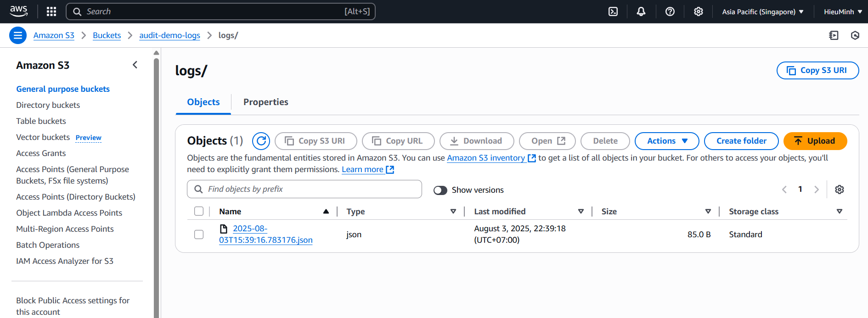Click the AWS logo home icon
868x318 pixels.
click(x=19, y=11)
